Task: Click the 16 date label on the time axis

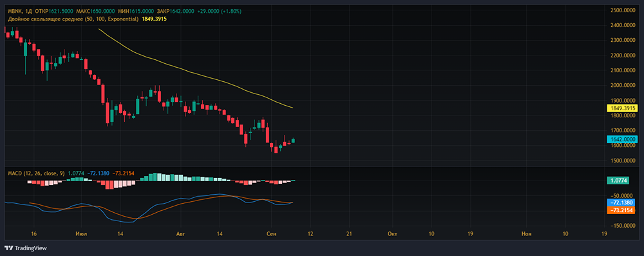Action: (34, 234)
